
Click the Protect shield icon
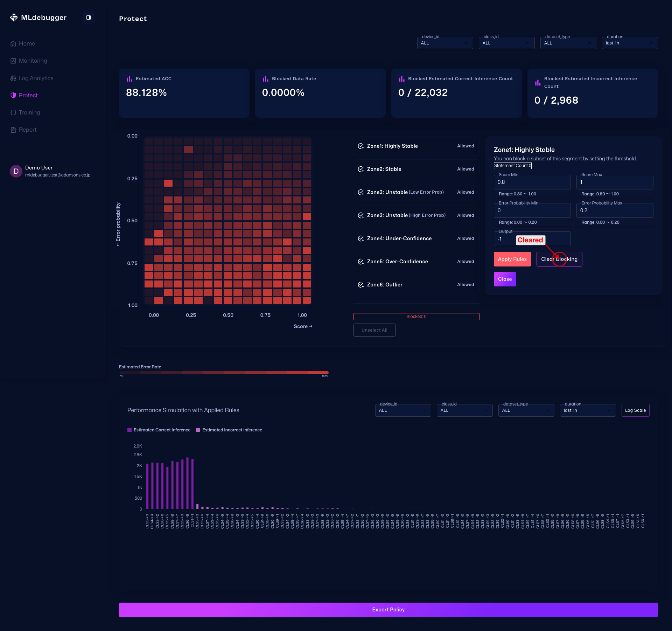(13, 95)
